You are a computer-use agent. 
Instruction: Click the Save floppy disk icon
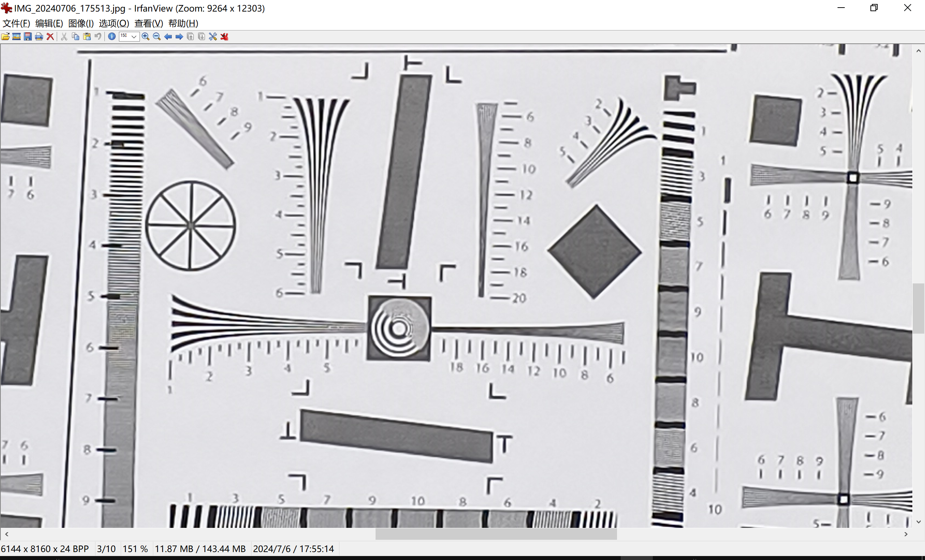pyautogui.click(x=28, y=36)
